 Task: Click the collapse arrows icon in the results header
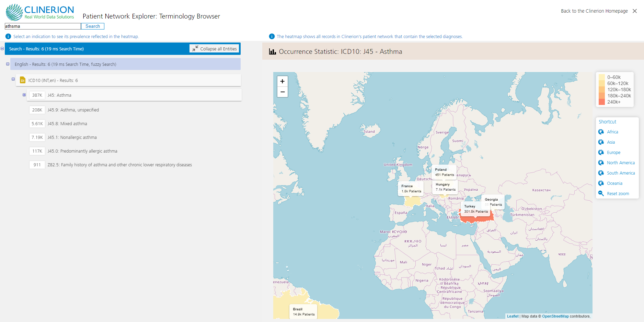tap(195, 49)
